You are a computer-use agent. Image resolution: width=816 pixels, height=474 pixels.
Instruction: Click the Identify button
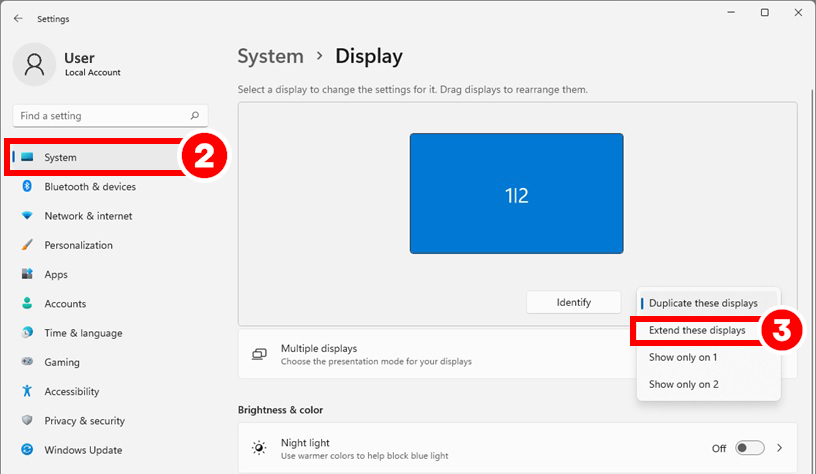[573, 302]
